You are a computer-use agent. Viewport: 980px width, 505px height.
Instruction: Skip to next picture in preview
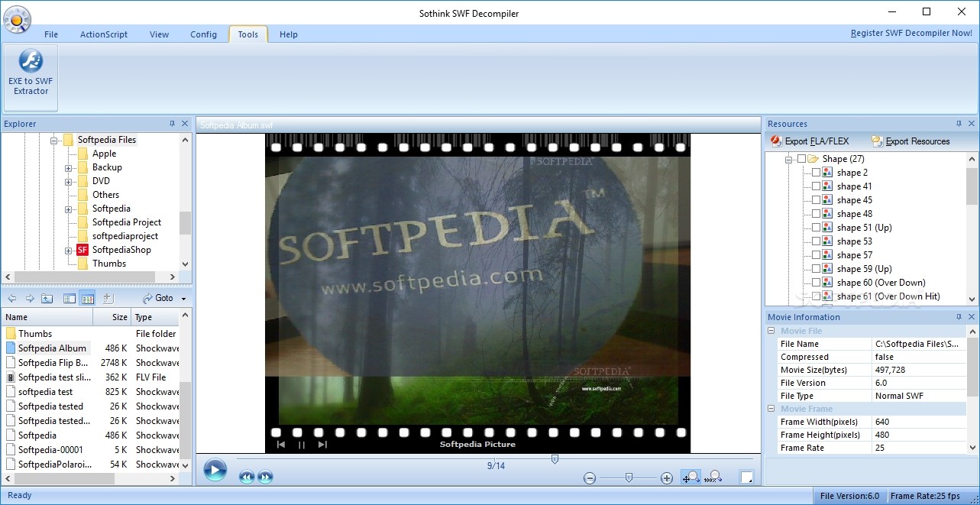click(322, 445)
